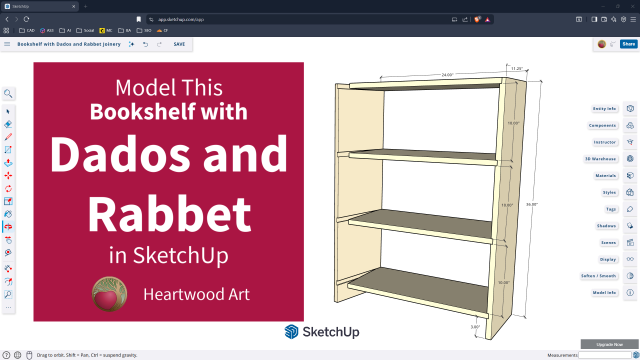Open the AI bookmarks folder

click(65, 31)
